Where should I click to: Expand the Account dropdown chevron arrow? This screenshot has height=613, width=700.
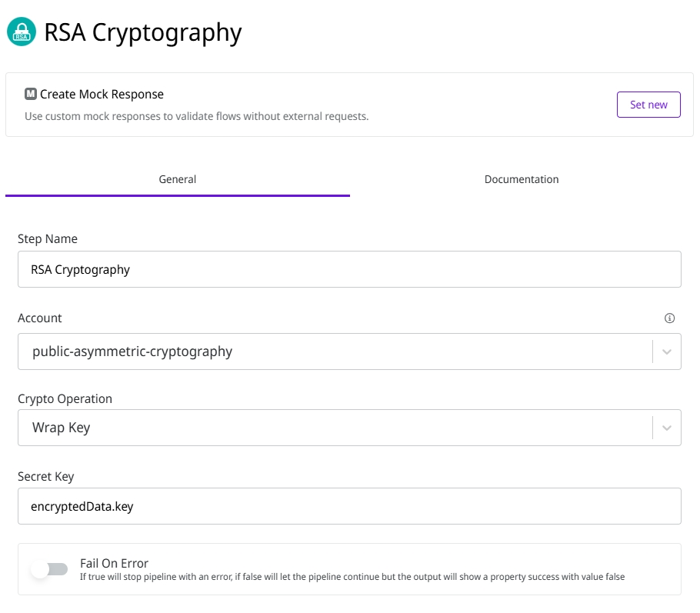(x=667, y=351)
